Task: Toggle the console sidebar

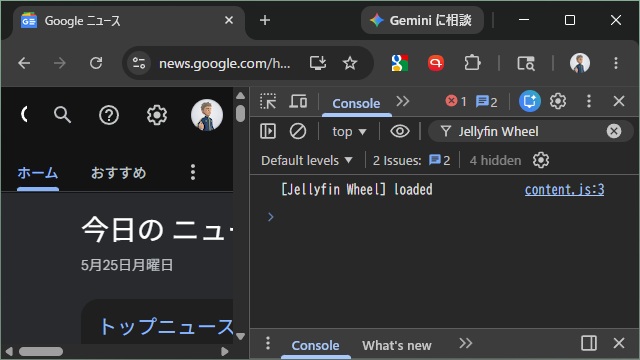Action: 268,131
